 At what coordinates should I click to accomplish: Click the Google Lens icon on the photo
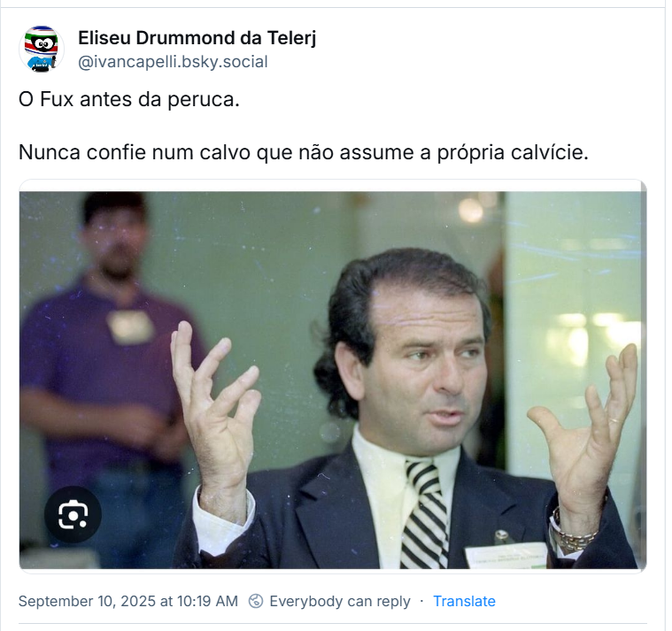(x=73, y=514)
